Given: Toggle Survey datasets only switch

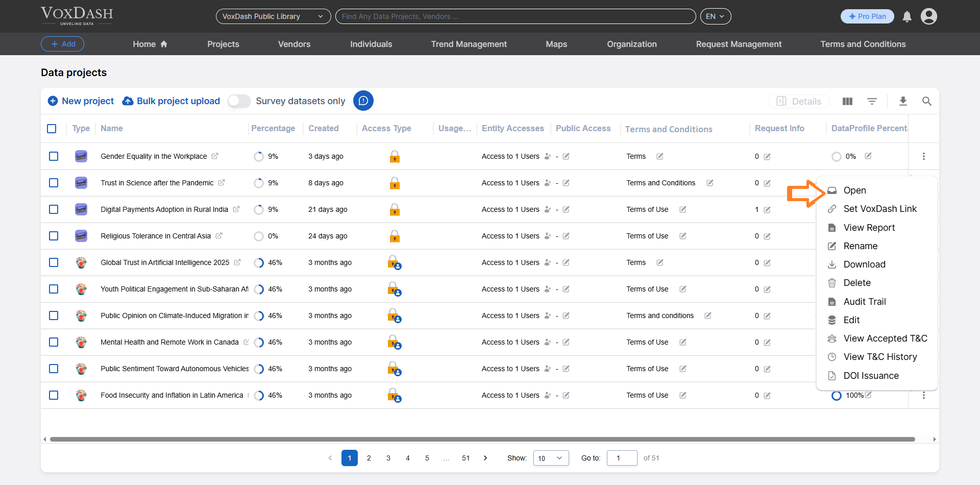Looking at the screenshot, I should click(238, 101).
